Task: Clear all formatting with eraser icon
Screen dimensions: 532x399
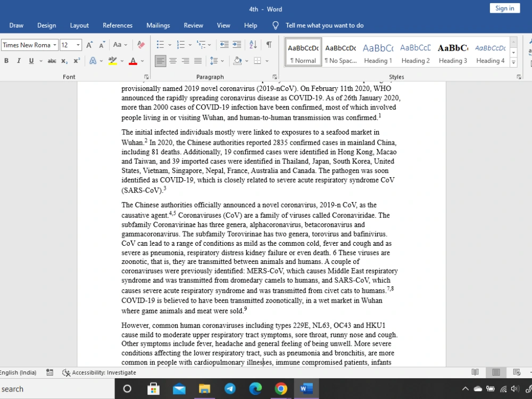Action: (141, 45)
